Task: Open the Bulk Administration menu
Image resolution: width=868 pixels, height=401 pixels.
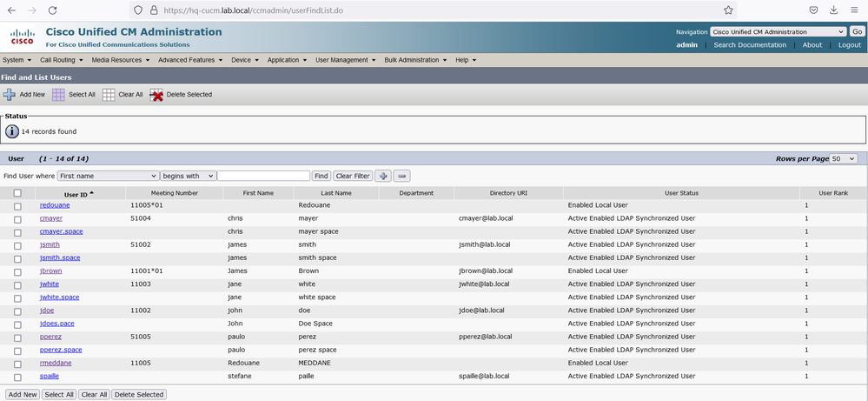Action: [x=415, y=60]
